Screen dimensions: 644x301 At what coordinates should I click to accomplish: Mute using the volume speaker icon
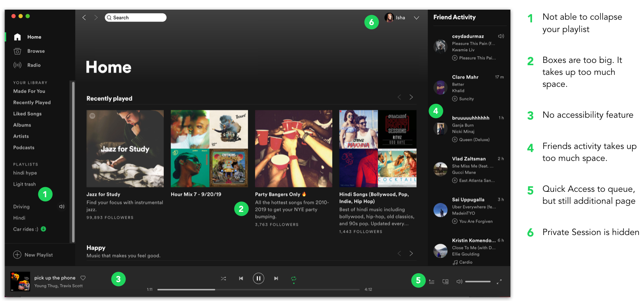tap(459, 282)
